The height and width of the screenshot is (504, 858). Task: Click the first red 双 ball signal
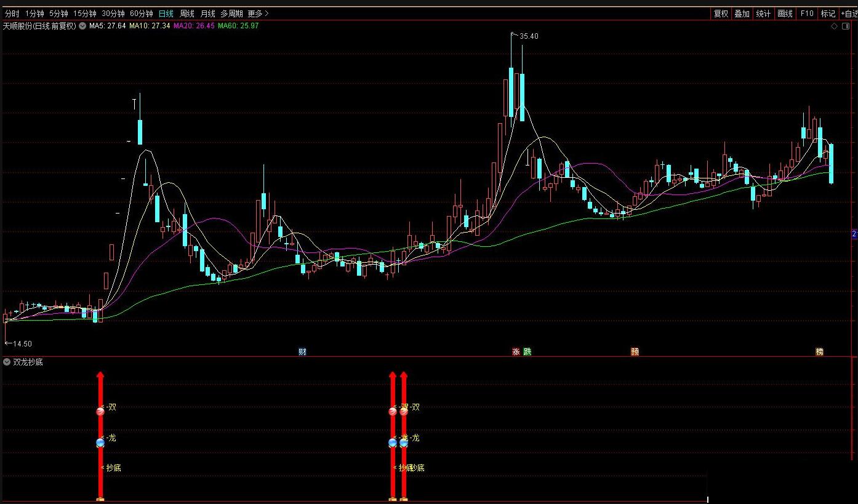[x=100, y=411]
